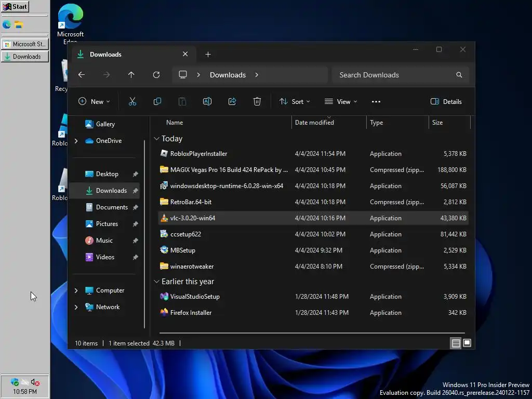The image size is (532, 399).
Task: Click the Delete trash can icon
Action: point(257,101)
